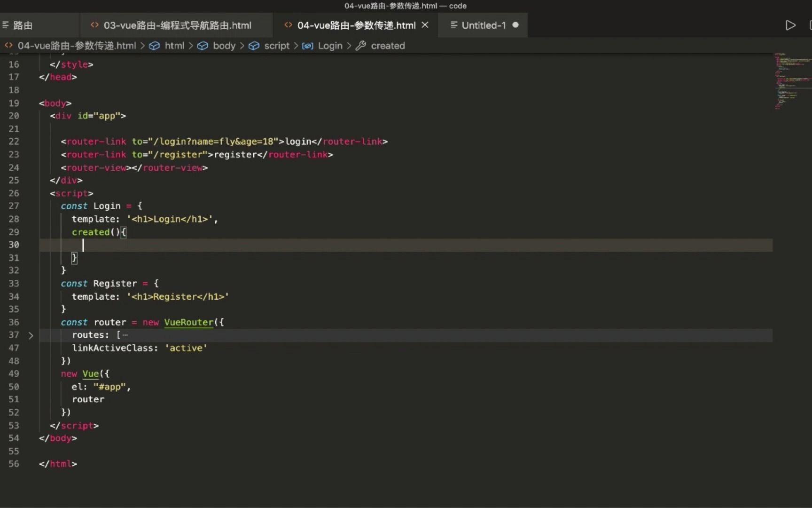Open the 路由 tab
Image resolution: width=812 pixels, height=508 pixels.
(x=23, y=25)
